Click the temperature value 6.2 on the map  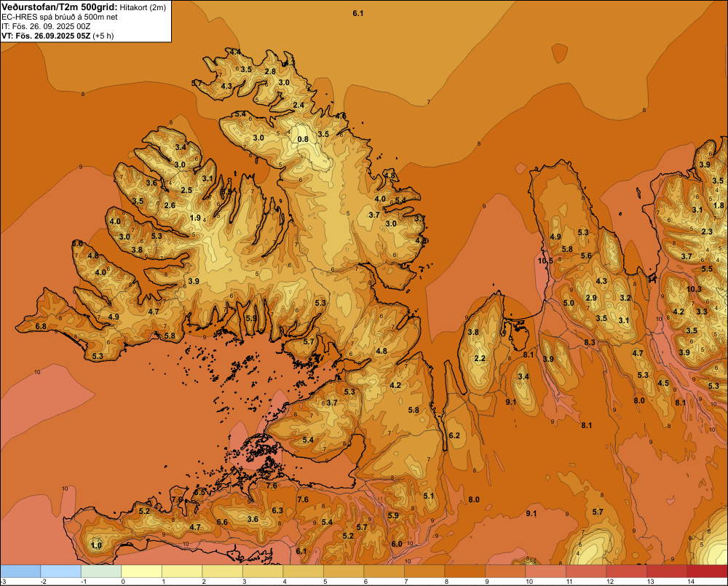coord(454,435)
